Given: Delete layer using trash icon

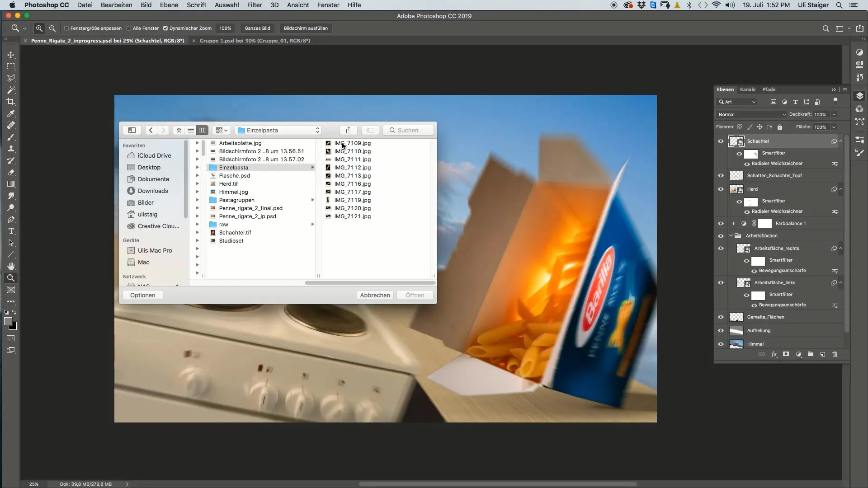Looking at the screenshot, I should click(x=835, y=354).
